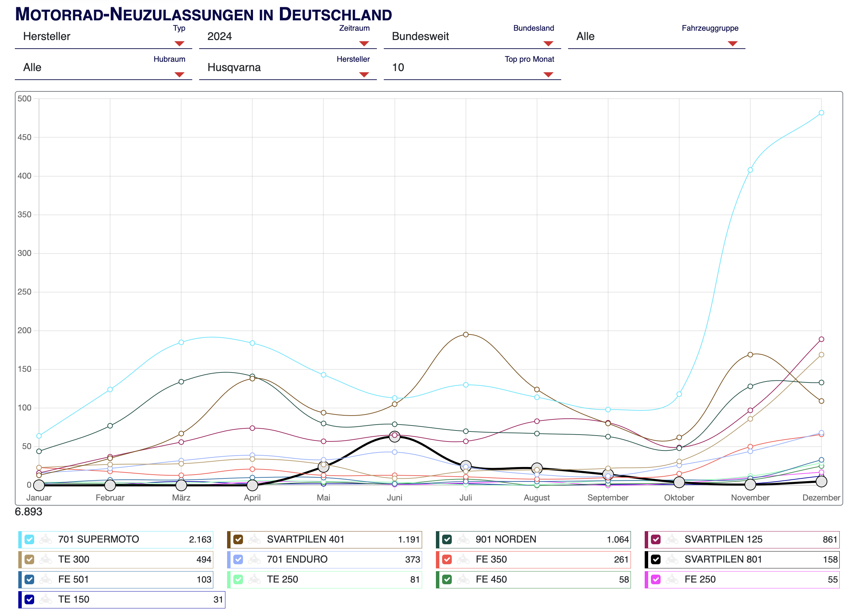858x616 pixels.
Task: Click motorcycle icon next to FE 350
Action: [x=464, y=560]
